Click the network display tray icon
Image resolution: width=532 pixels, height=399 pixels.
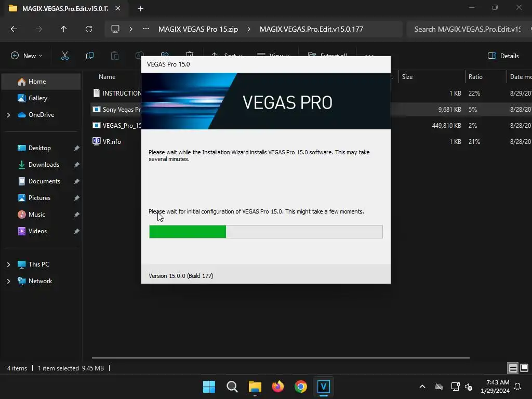pos(455,387)
